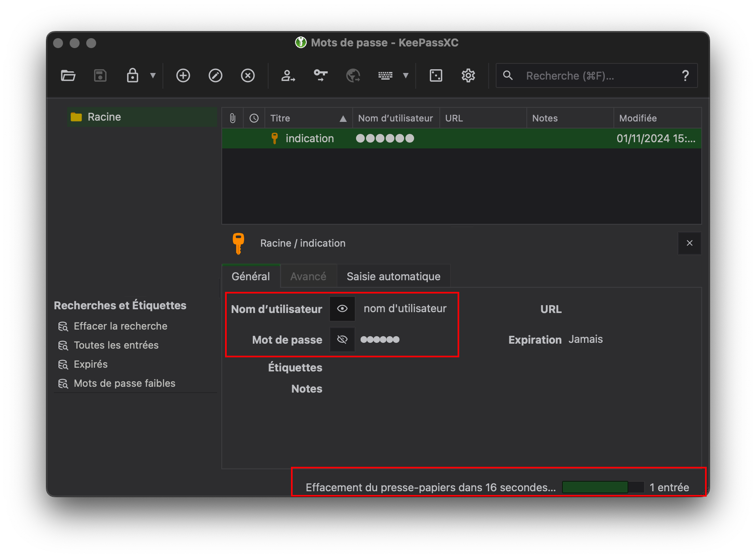Switch to the Avancé tab
Image resolution: width=756 pixels, height=558 pixels.
tap(308, 277)
